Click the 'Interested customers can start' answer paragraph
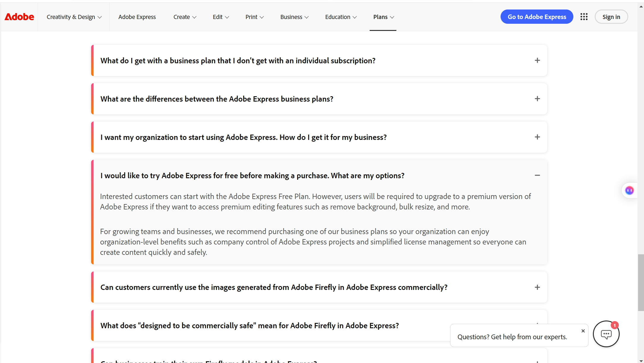This screenshot has height=363, width=644. point(315,202)
